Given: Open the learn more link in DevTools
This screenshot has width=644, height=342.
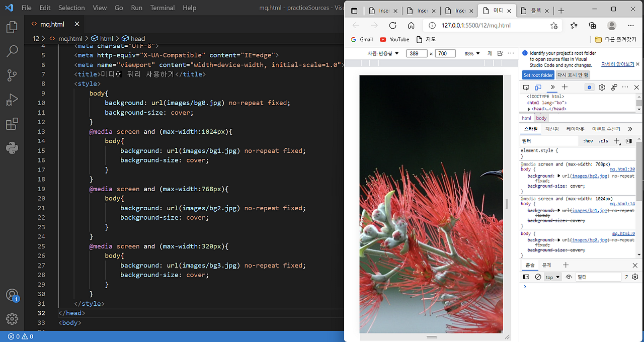Looking at the screenshot, I should (618, 64).
